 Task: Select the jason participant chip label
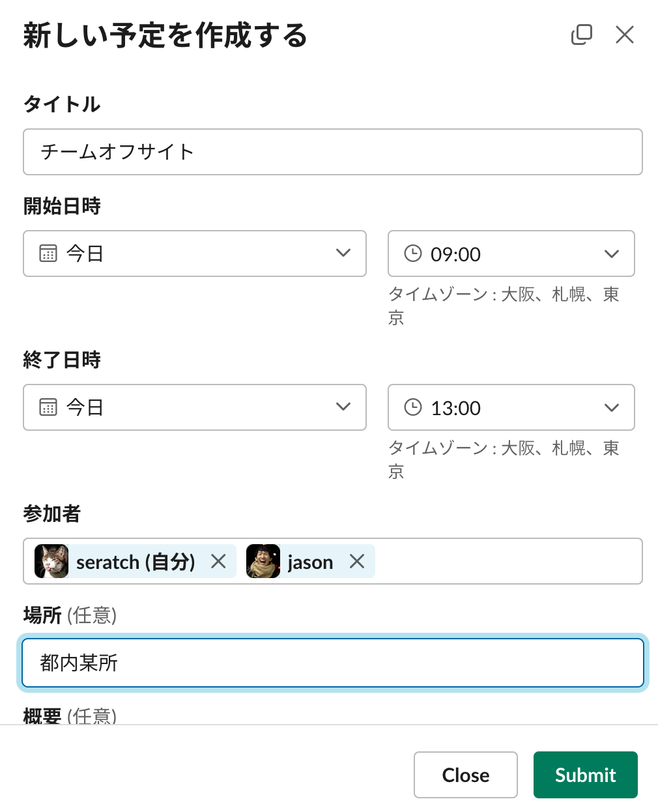(x=310, y=562)
